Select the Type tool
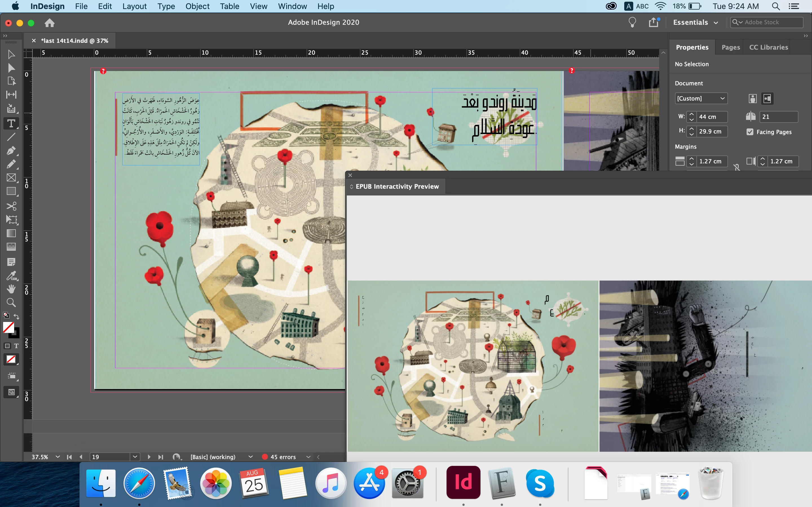Screen dimensions: 812x507 [x=11, y=123]
